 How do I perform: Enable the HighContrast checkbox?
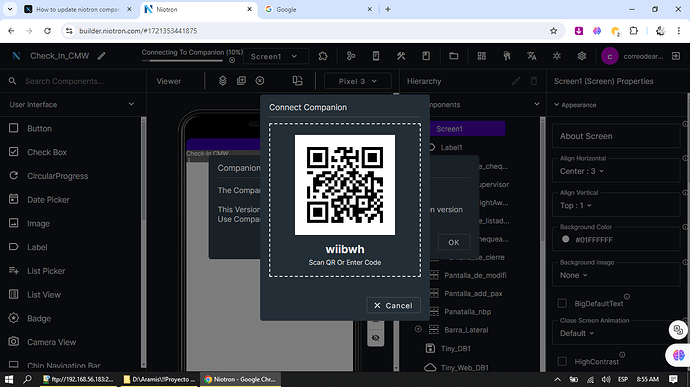562,361
